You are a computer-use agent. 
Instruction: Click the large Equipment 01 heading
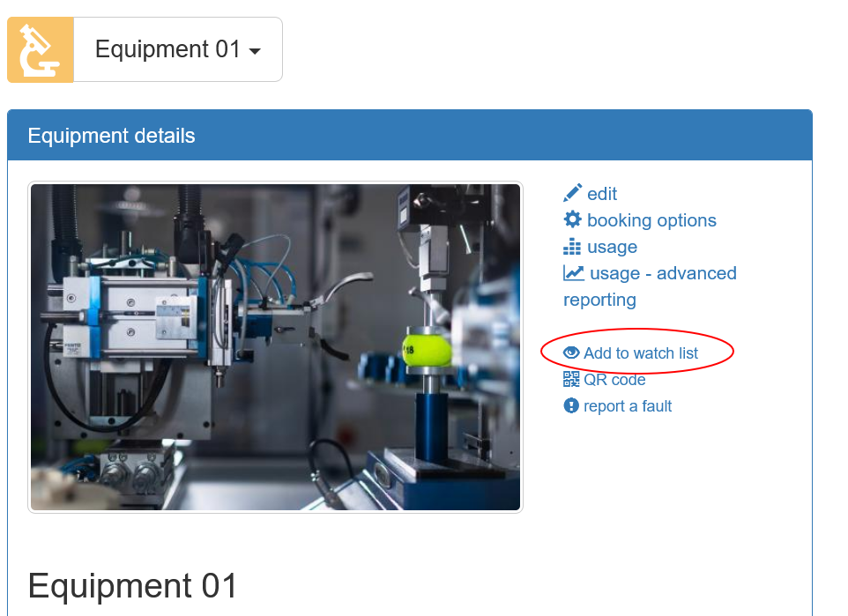133,585
